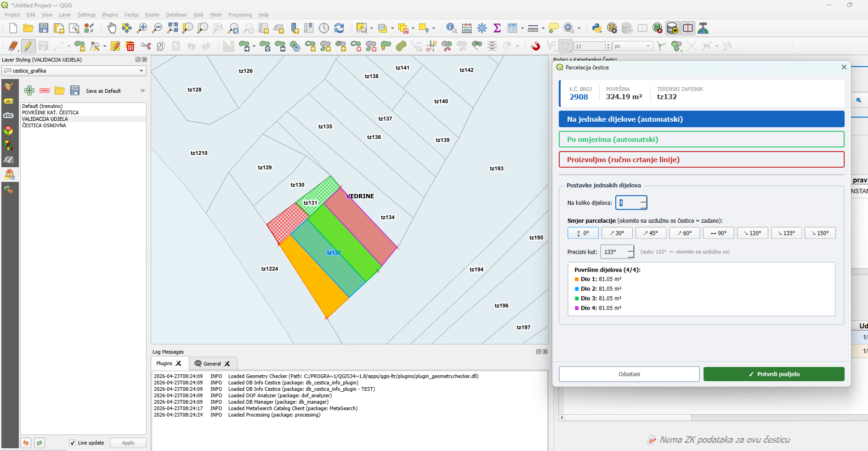Add style with green plus icon
Viewport: 868px width, 451px height.
[x=29, y=90]
